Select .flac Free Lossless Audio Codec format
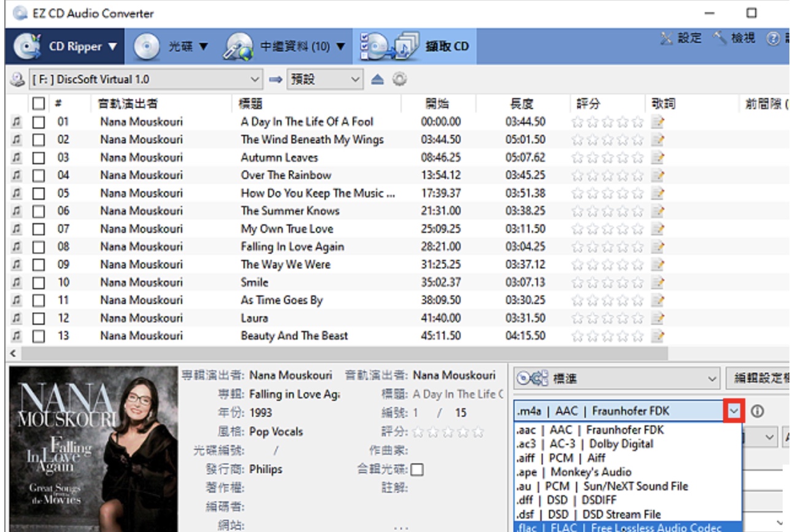 (x=627, y=527)
